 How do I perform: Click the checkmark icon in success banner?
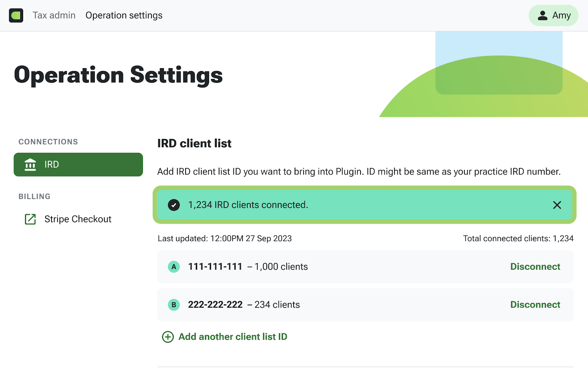click(174, 205)
